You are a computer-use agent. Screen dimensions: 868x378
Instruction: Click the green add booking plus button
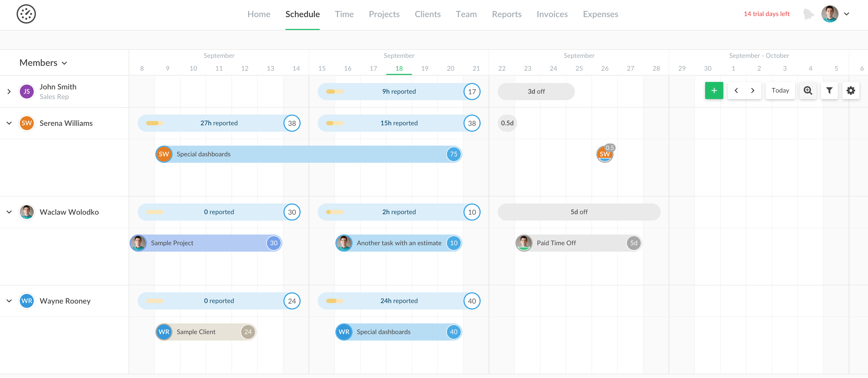coord(714,90)
